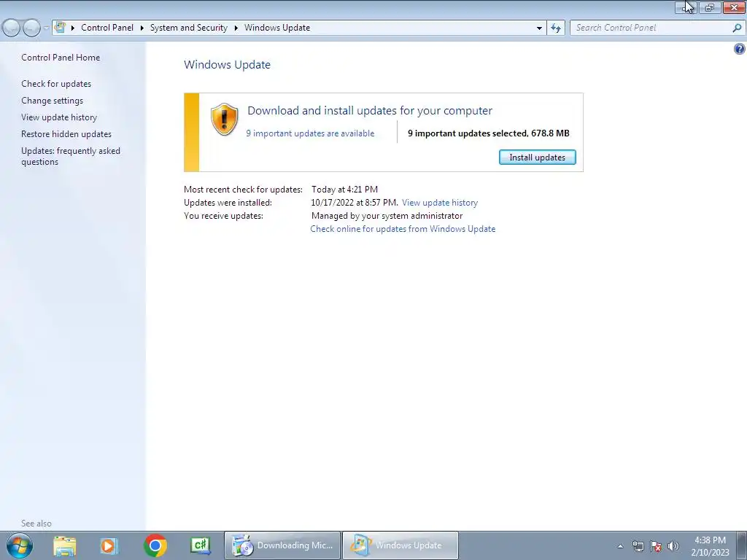Click the Windows Update page heading
747x560 pixels.
[x=228, y=65]
